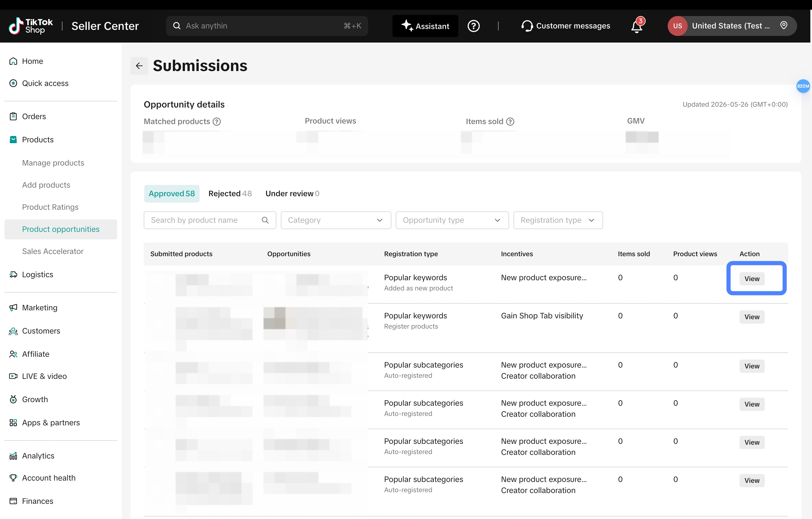Click Seller Center title

pos(105,26)
